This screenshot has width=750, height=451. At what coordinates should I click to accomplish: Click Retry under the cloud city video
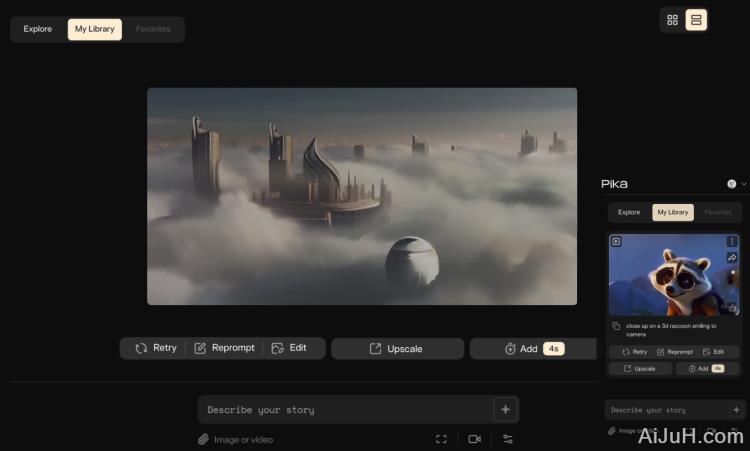point(156,348)
